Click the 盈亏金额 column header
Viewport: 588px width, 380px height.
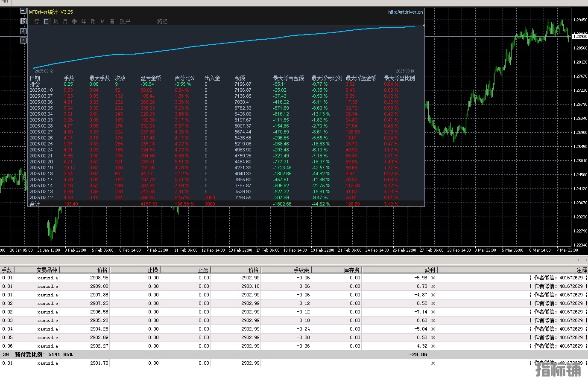coord(151,78)
